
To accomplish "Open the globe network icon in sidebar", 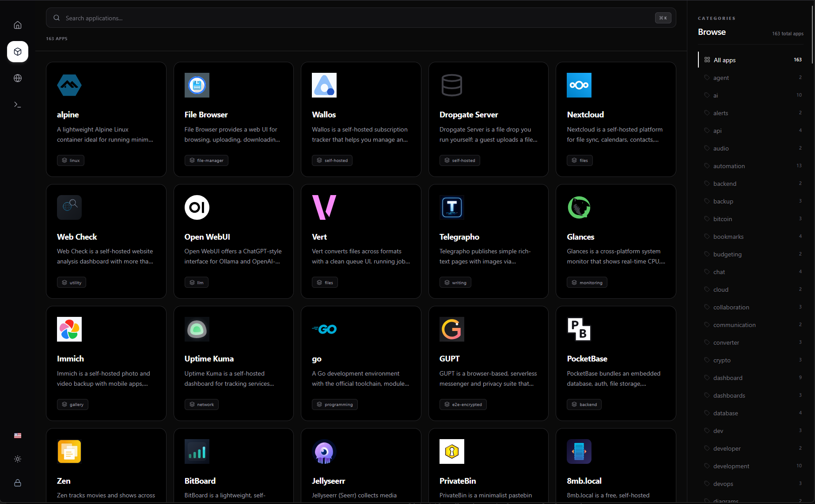I will [18, 78].
